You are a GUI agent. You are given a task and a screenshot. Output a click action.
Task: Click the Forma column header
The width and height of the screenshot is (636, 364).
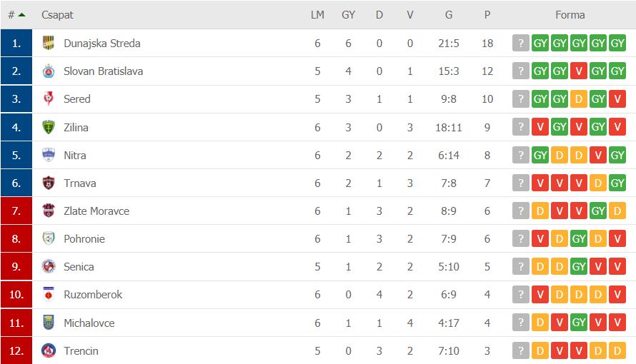pyautogui.click(x=570, y=15)
